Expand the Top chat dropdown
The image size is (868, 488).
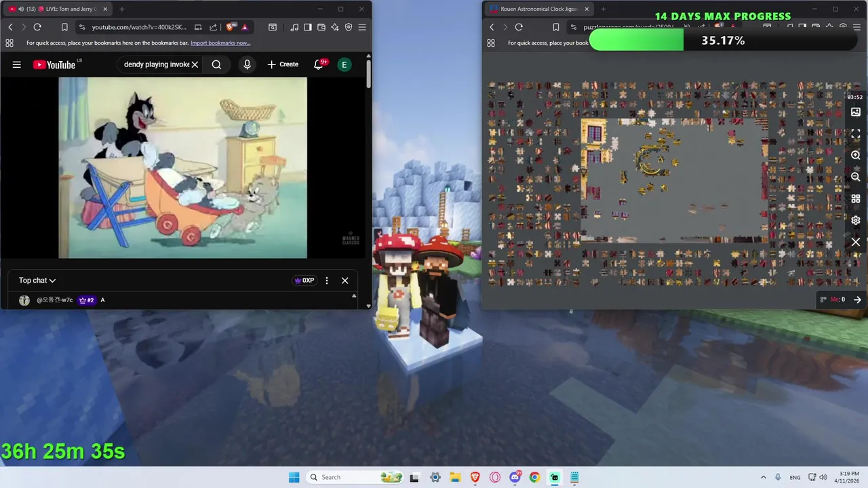[37, 280]
